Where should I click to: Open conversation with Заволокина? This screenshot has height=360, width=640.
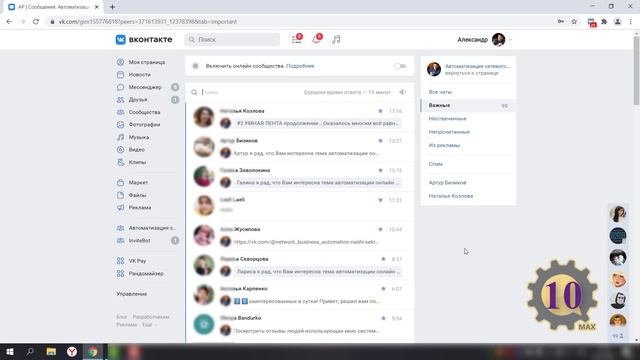pyautogui.click(x=300, y=176)
